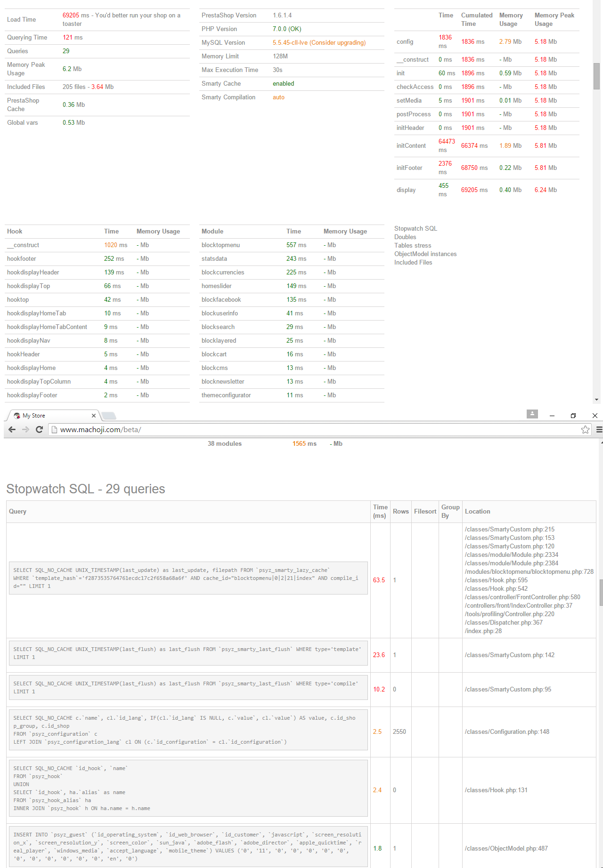Maximize the Chrome window
Viewport: 603px width, 868px height.
click(573, 416)
